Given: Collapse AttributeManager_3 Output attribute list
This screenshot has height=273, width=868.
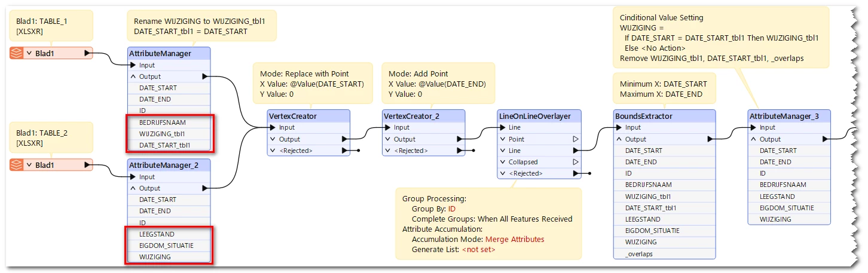Looking at the screenshot, I should pos(754,139).
